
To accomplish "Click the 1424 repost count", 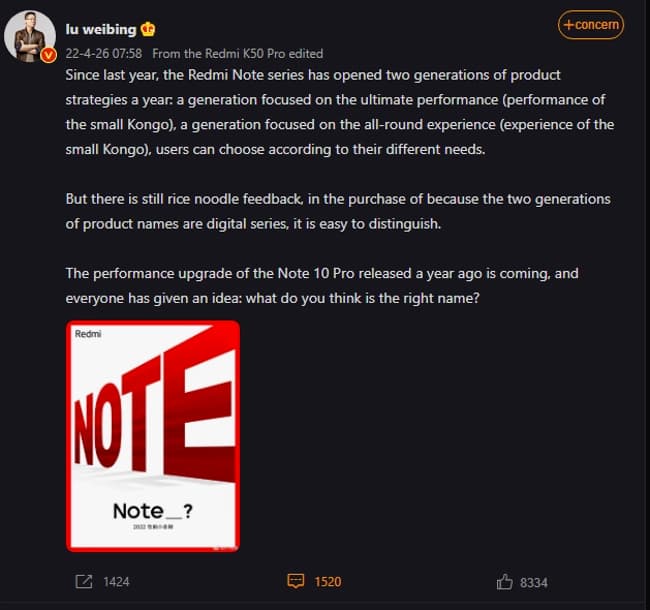I will coord(116,582).
